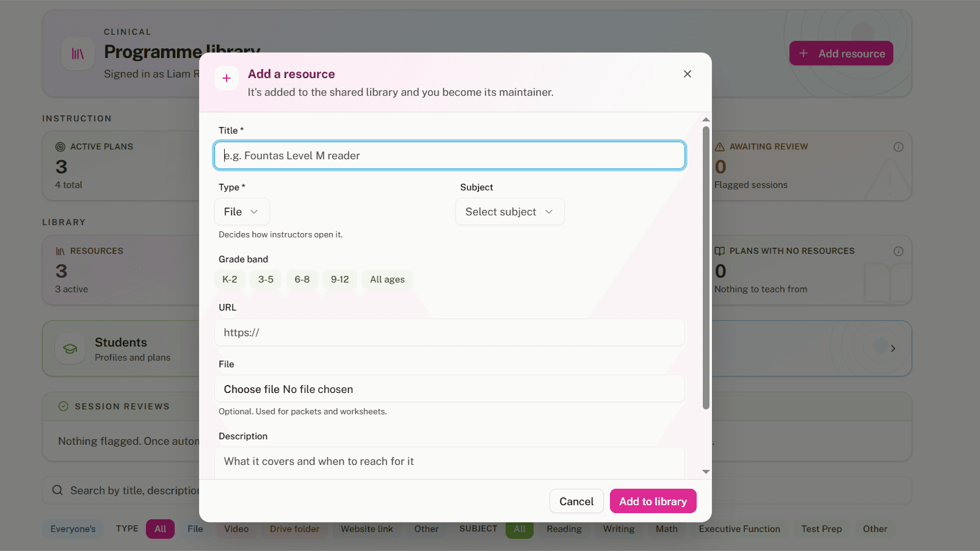980x551 pixels.
Task: Click the Students graduation cap icon
Action: click(70, 349)
